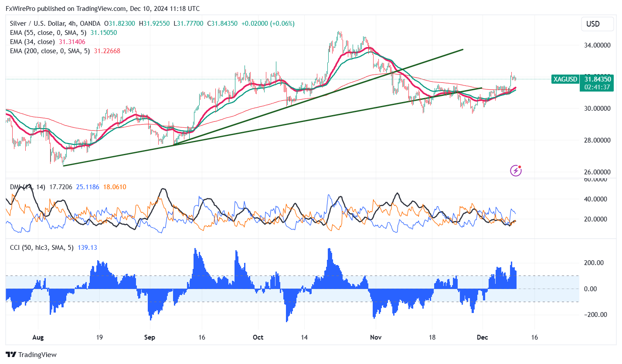
Task: Click the 18 date label on time axis
Action: [x=432, y=337]
